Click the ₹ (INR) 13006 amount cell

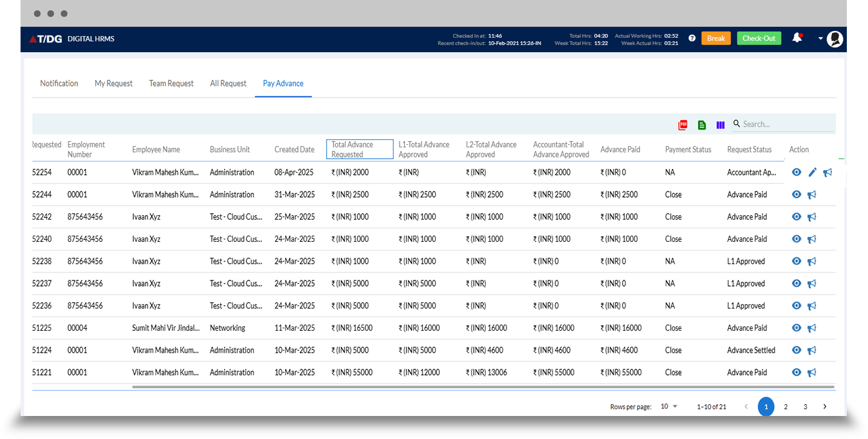487,372
